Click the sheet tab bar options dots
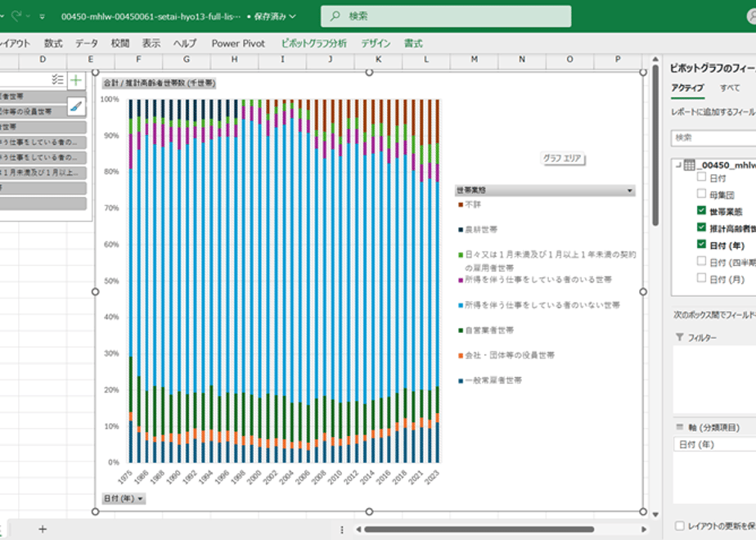 click(342, 530)
